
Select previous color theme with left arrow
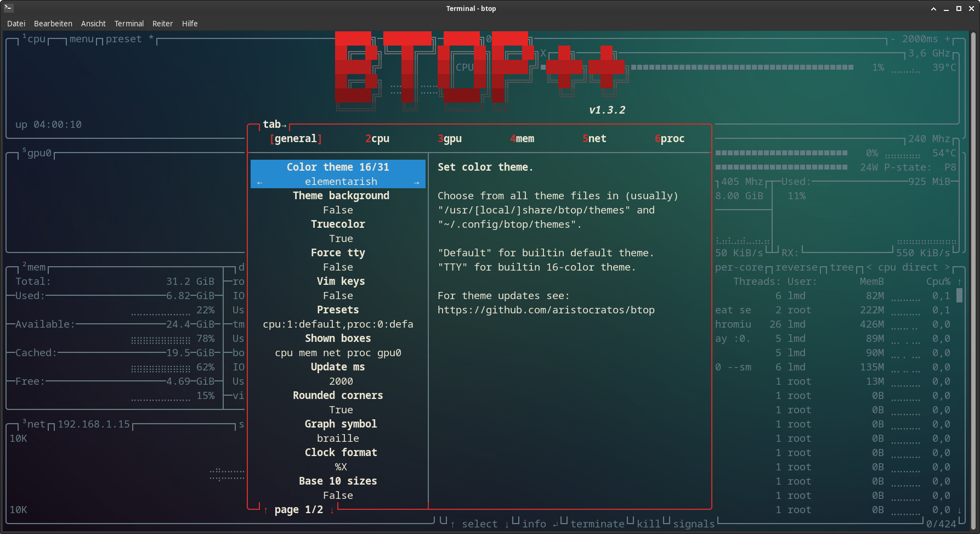click(x=259, y=182)
